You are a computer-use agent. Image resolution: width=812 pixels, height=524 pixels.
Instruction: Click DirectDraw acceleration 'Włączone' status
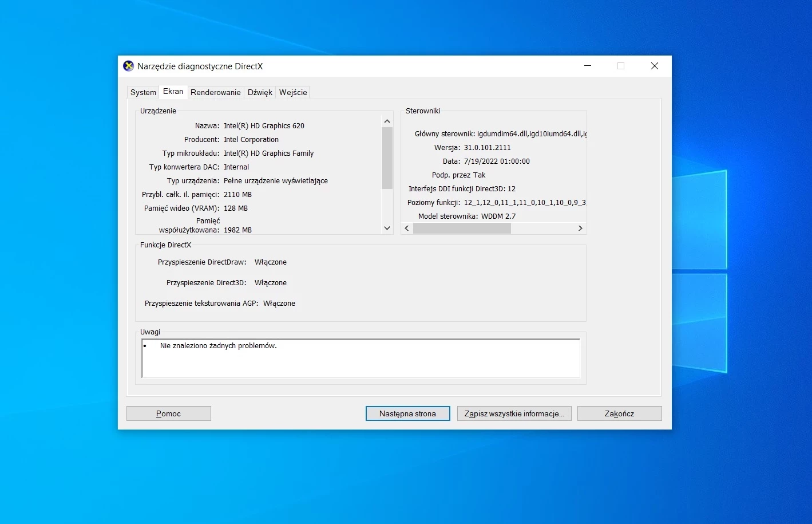coord(271,262)
